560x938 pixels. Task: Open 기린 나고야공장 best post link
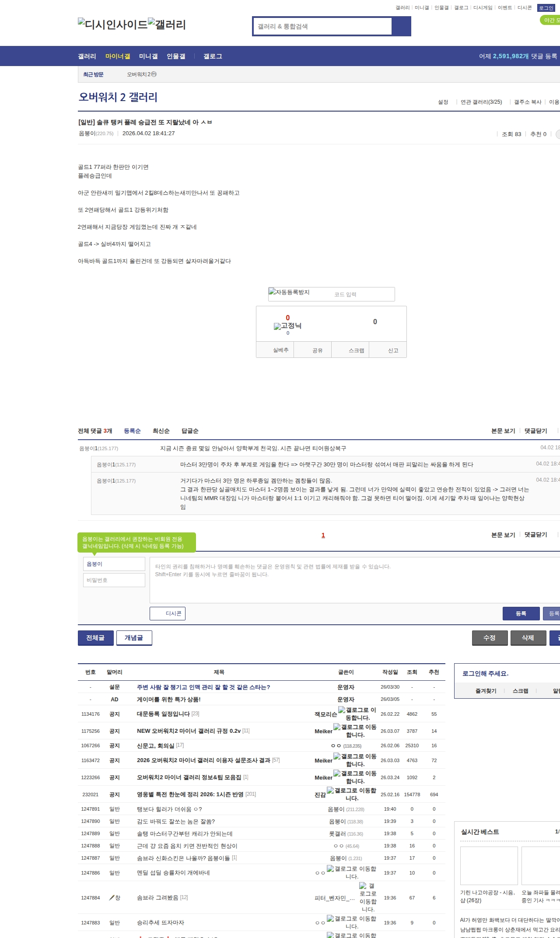tap(488, 896)
